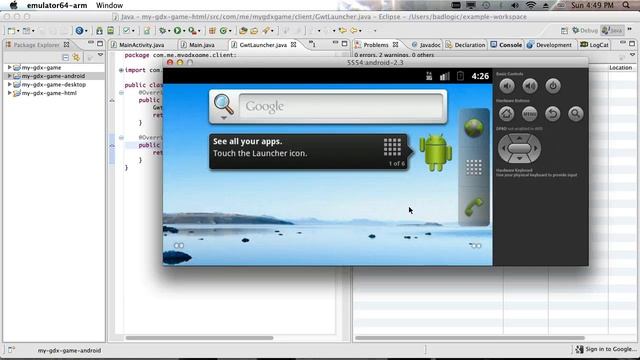Switch to the Java perspective
Viewport: 640px width, 360px height.
(x=612, y=31)
